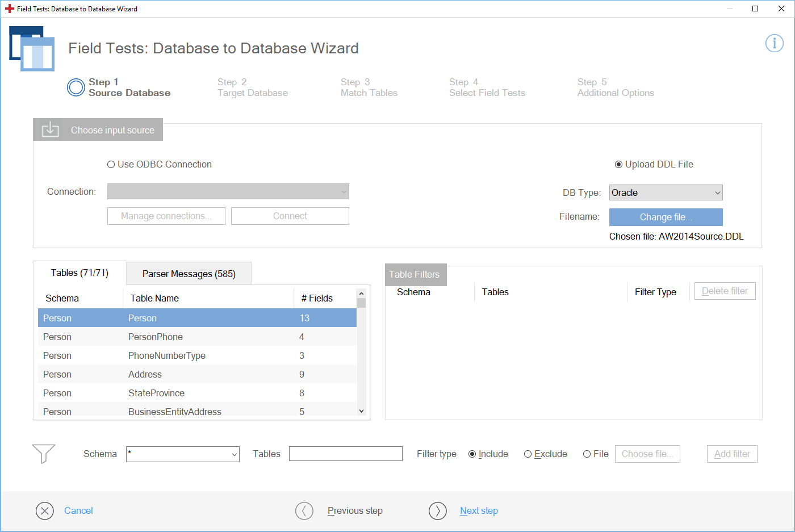Click the Tables filter text field
795x532 pixels.
345,454
